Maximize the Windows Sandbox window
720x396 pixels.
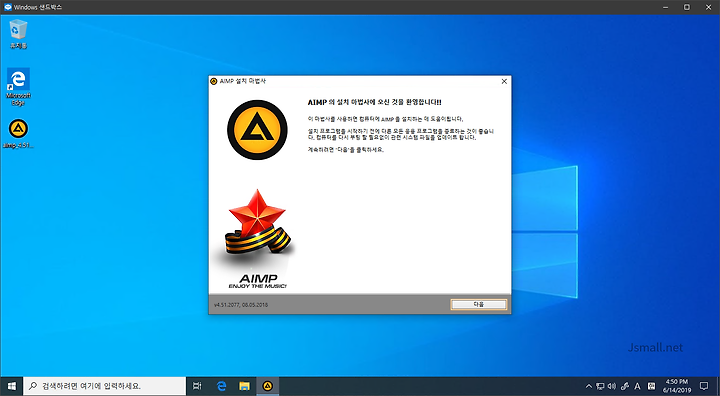point(687,7)
